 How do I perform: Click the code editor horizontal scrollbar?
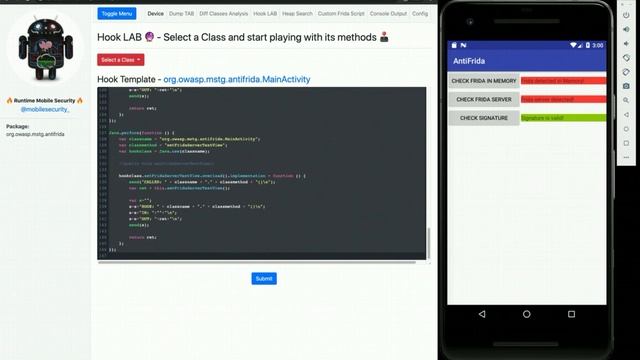[x=257, y=262]
